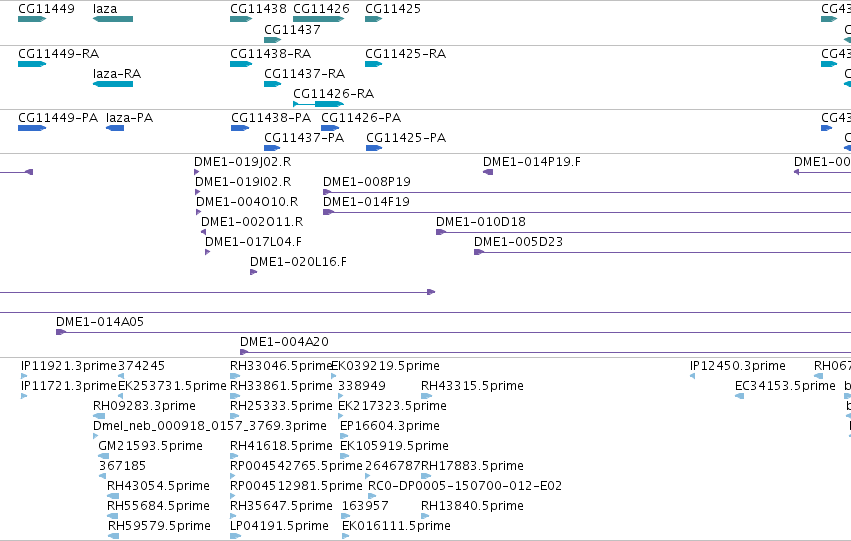Select the EK217323.5prime EST
Image resolution: width=851 pixels, height=541 pixels.
click(x=341, y=416)
